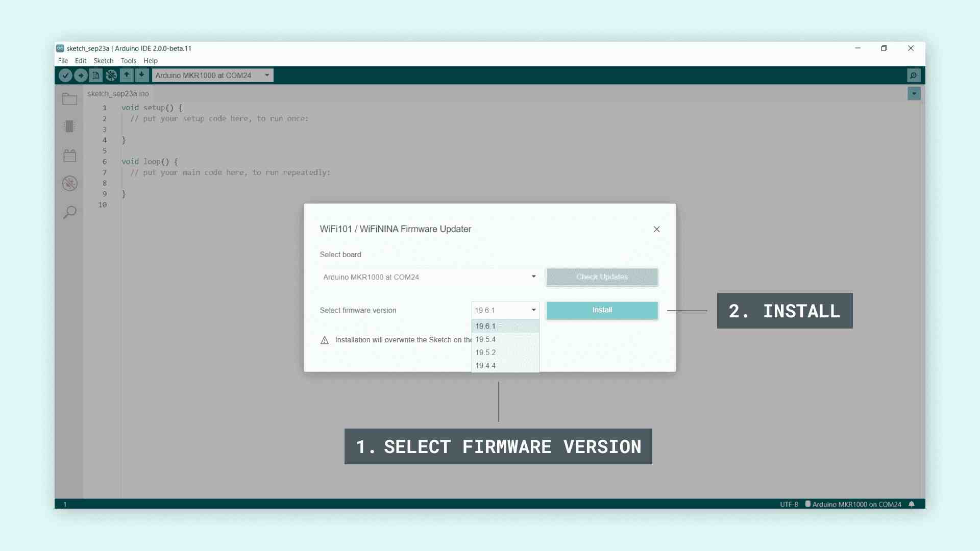
Task: Click the notifications bell in status bar
Action: click(912, 504)
